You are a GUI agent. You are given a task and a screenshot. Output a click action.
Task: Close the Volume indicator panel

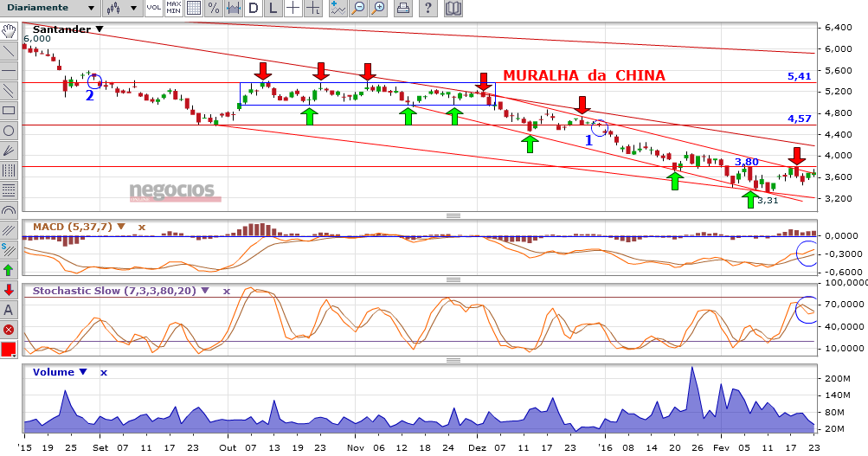pyautogui.click(x=104, y=372)
